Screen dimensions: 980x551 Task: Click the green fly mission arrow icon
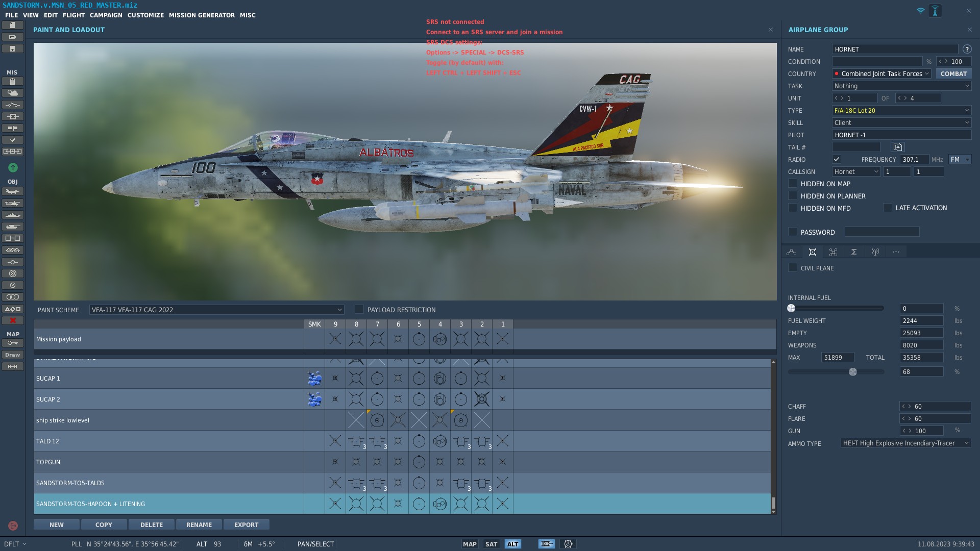click(13, 167)
